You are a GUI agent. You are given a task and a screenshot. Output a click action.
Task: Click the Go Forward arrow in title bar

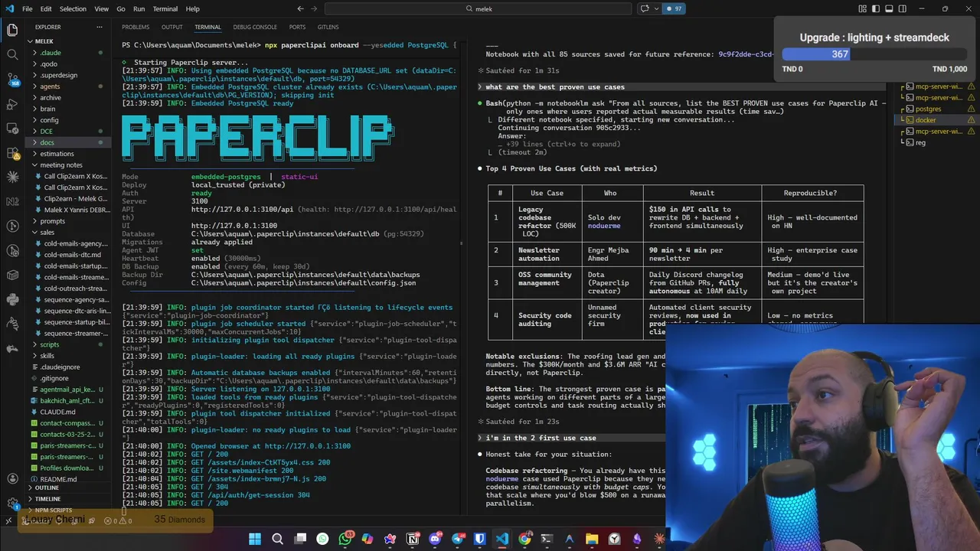point(315,8)
